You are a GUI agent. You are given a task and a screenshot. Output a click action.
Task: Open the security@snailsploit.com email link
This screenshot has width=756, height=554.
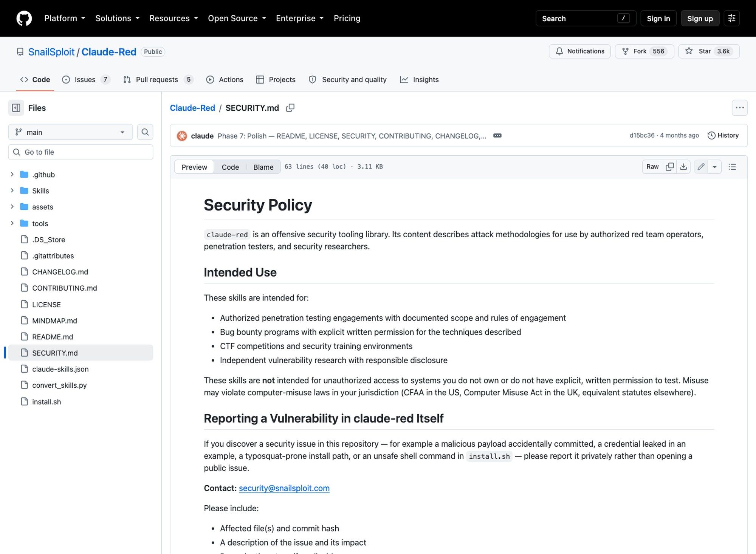[284, 488]
